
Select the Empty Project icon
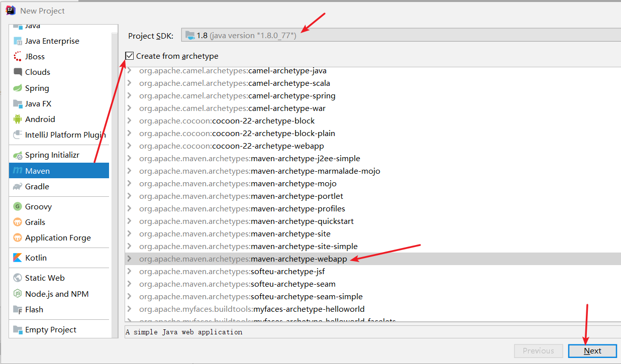click(x=18, y=330)
